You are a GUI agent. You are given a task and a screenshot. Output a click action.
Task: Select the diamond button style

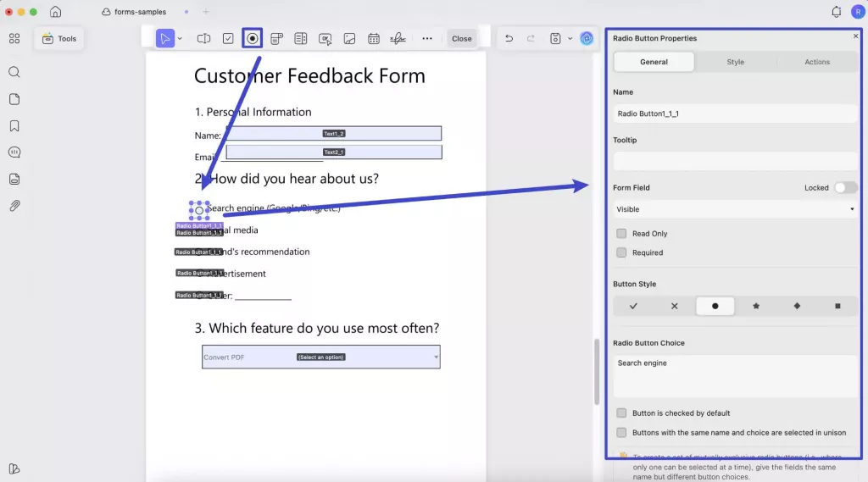[797, 306]
